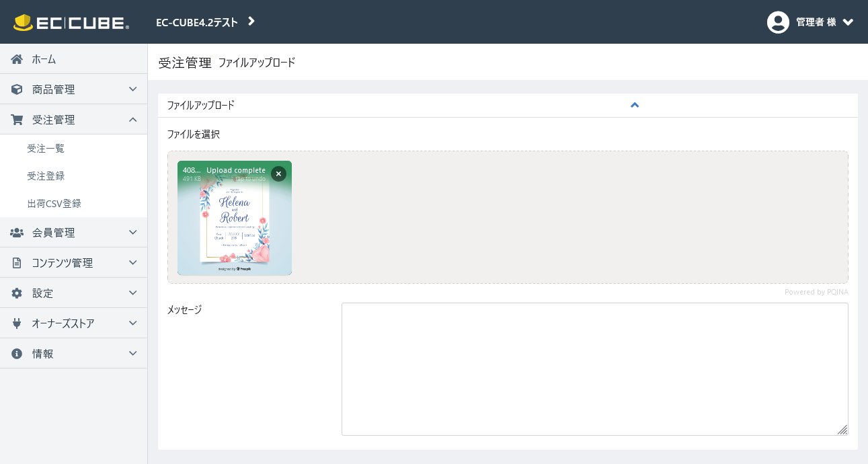The height and width of the screenshot is (464, 868).
Task: Click the ファイルアップロード panel header title
Action: (201, 105)
